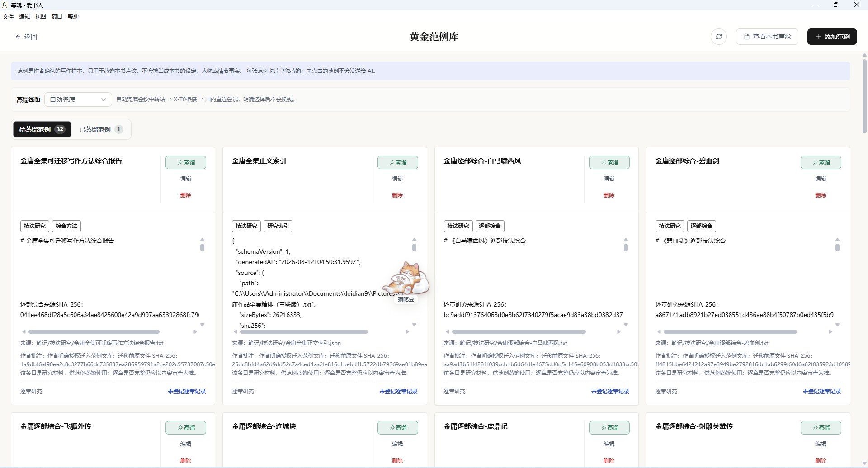
Task: Click left scroll arrow in 金庸全集可迁移写作方法综合报告 preview
Action: tap(24, 332)
